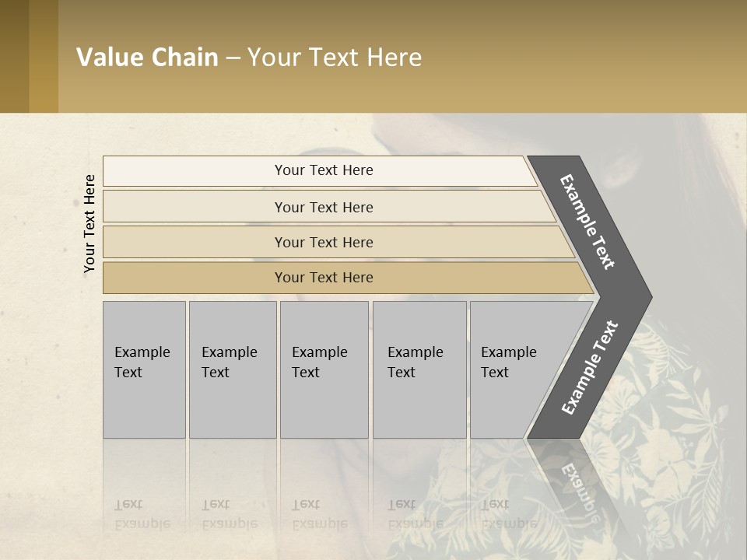Select the lighter gold stripe beside the brown stripe
The height and width of the screenshot is (560, 747).
[44, 56]
